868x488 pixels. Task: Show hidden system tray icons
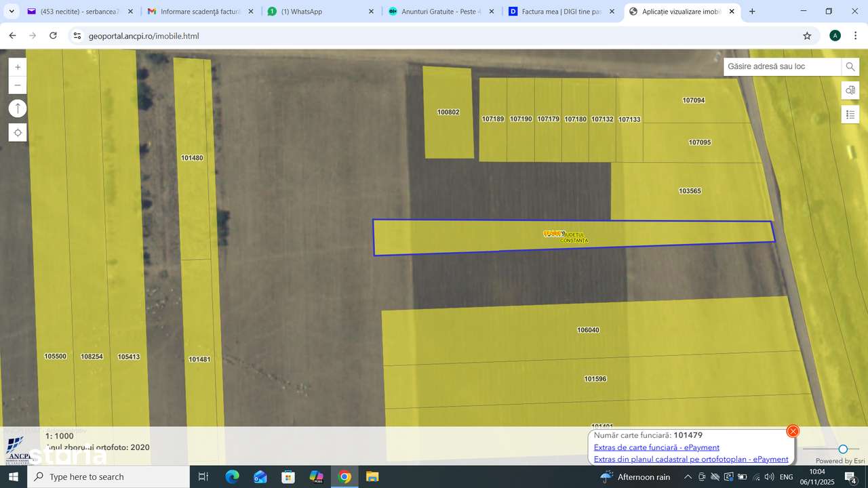pos(688,477)
